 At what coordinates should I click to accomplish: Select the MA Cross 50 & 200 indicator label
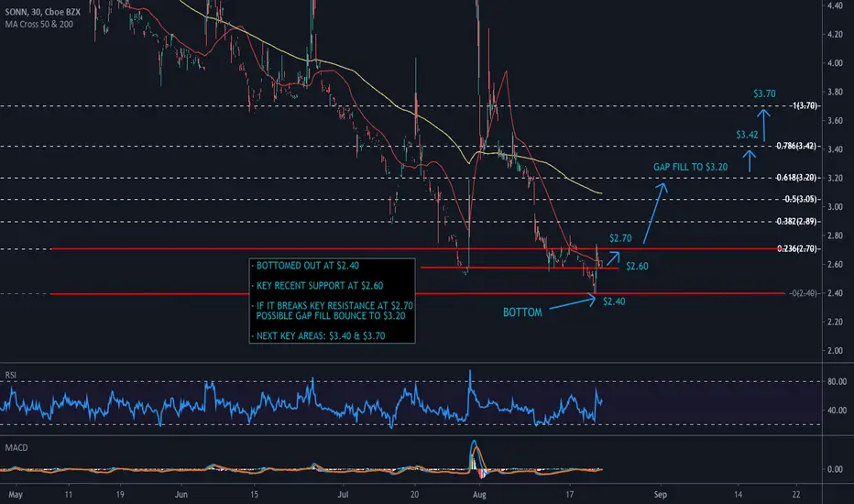coord(38,24)
